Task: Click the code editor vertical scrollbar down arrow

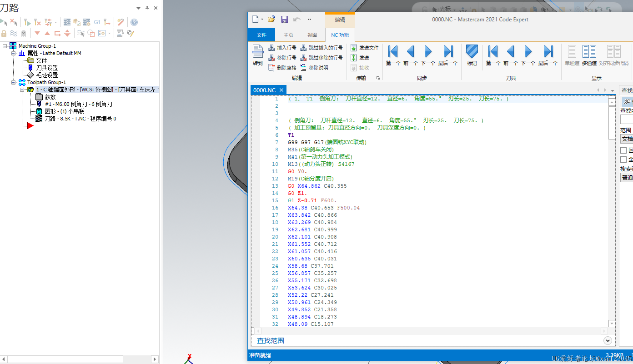Action: [612, 323]
